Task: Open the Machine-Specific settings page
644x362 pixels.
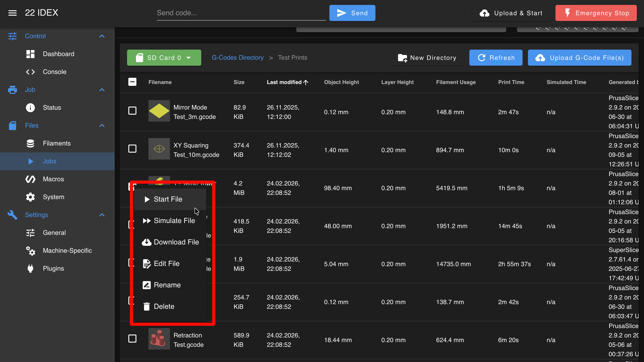Action: click(x=57, y=250)
